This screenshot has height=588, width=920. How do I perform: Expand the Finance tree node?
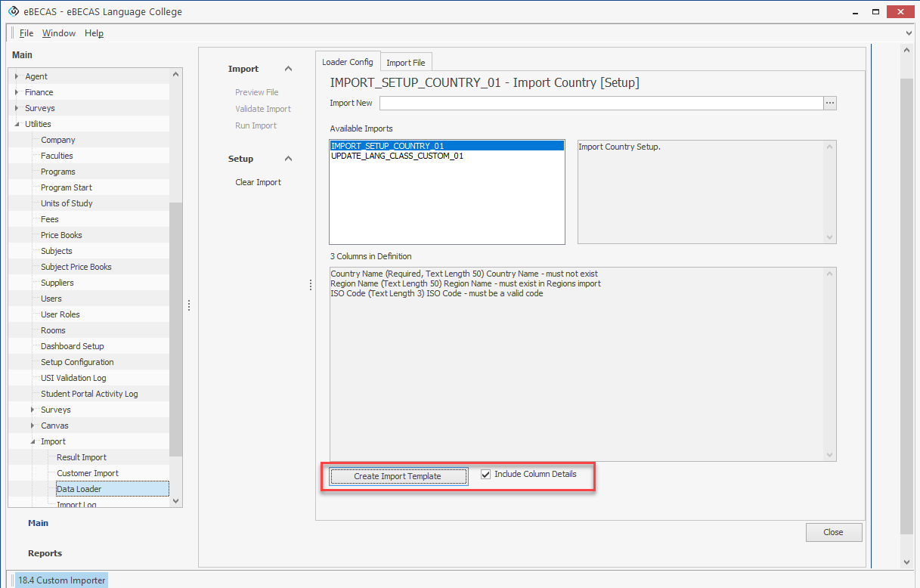click(17, 92)
